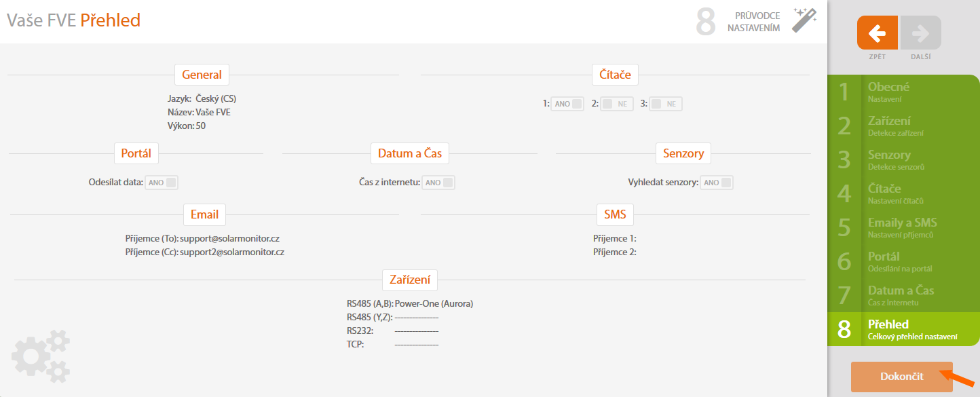Click the grey next arrow (Další)
This screenshot has height=397, width=980.
coord(921,33)
